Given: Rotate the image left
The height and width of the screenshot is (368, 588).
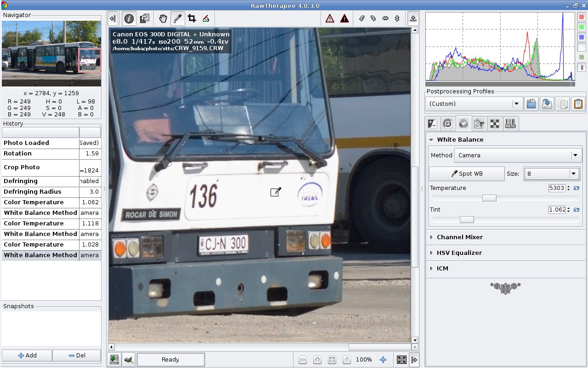Looking at the screenshot, I should [x=362, y=19].
